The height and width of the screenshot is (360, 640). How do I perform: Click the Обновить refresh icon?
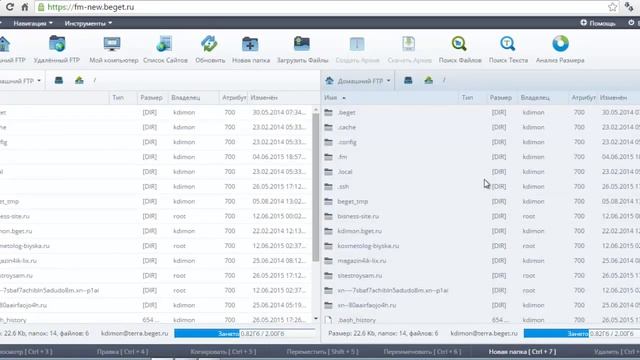pyautogui.click(x=209, y=44)
